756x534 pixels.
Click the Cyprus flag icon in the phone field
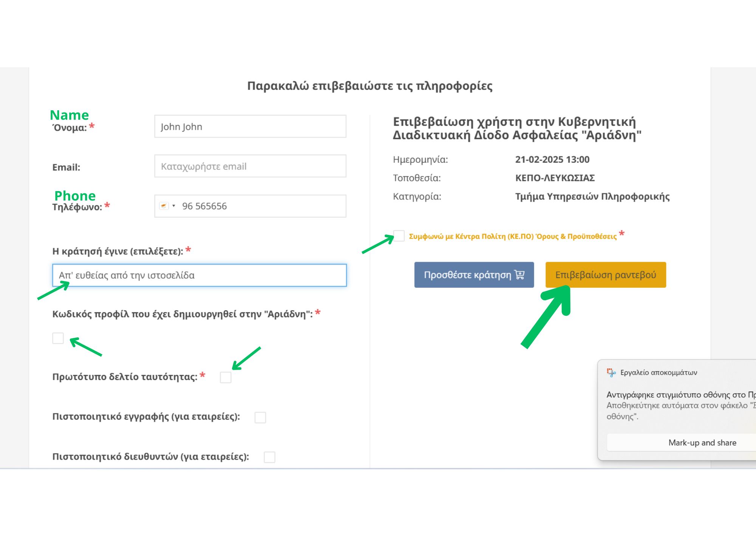(163, 205)
